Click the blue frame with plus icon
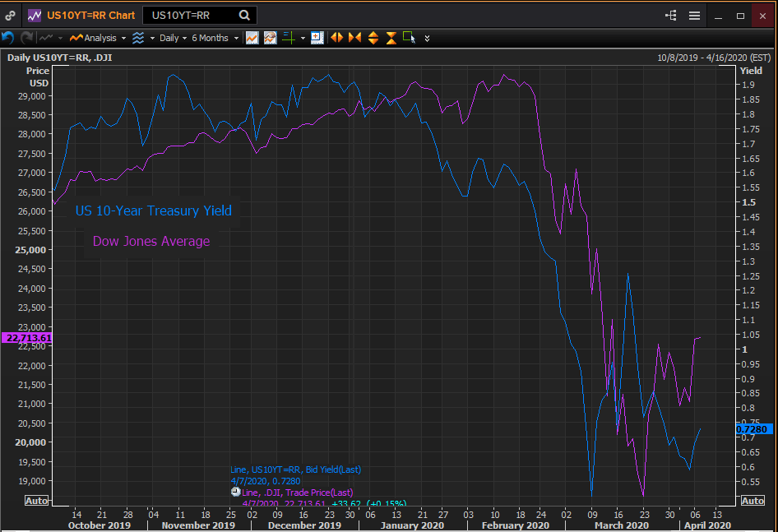 pyautogui.click(x=317, y=38)
